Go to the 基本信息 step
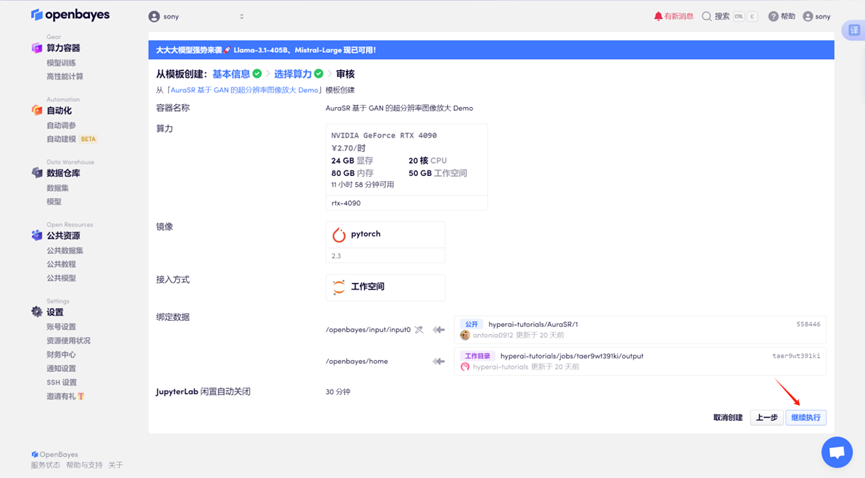The width and height of the screenshot is (865, 478). point(231,74)
